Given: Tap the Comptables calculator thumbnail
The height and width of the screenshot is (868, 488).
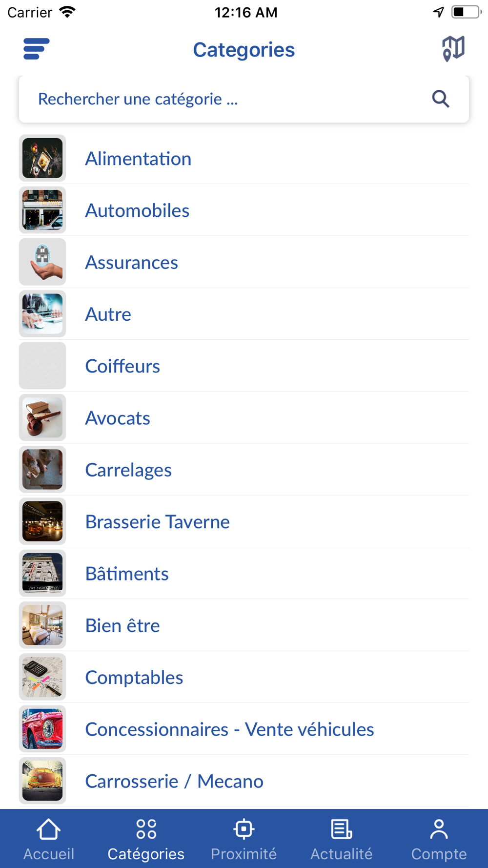Looking at the screenshot, I should pyautogui.click(x=42, y=677).
